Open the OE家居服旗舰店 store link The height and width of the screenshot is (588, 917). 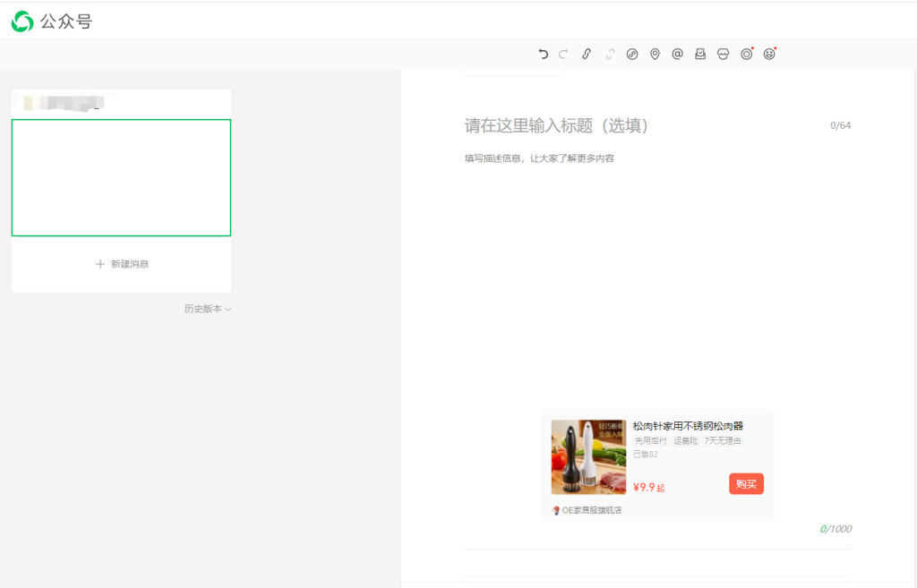587,510
